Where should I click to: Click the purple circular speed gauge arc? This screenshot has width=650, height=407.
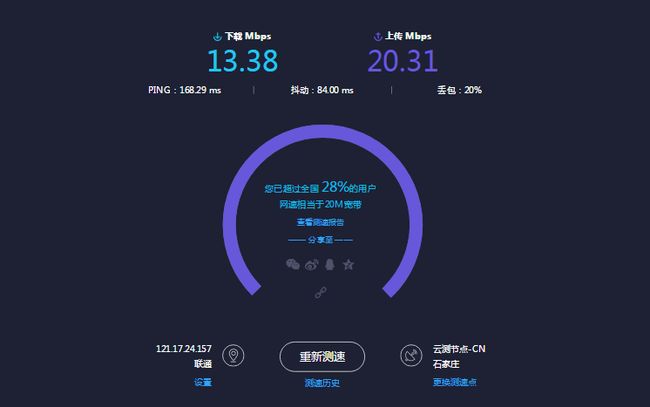click(x=323, y=132)
